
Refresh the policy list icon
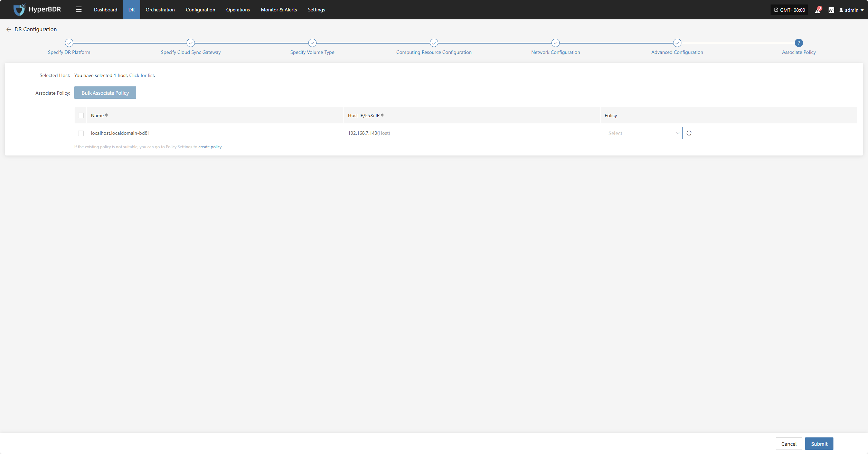689,133
